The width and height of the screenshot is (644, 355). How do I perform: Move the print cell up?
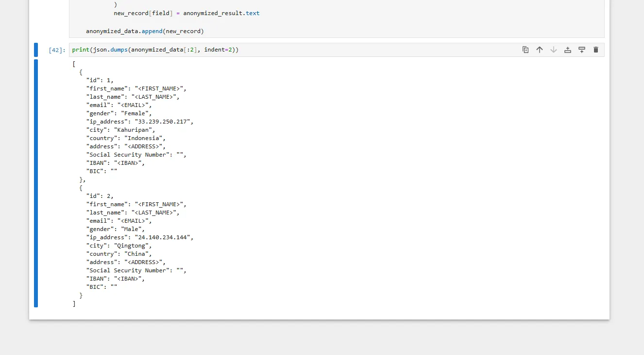click(x=540, y=50)
